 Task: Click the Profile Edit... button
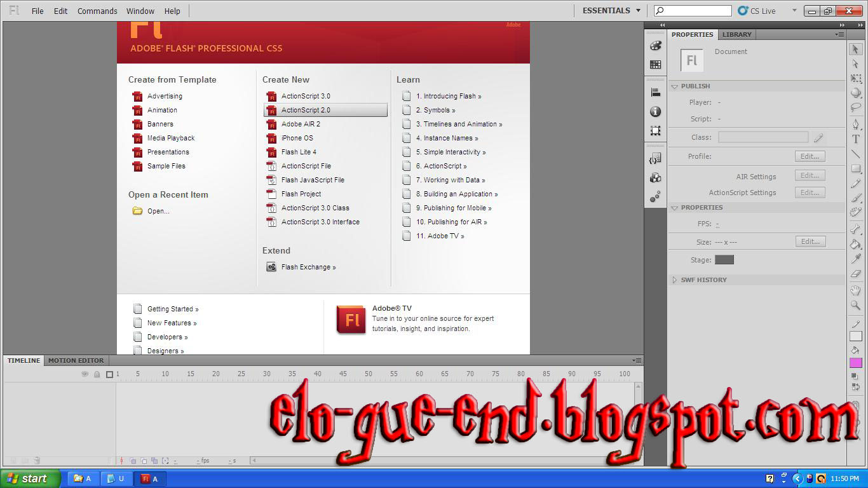click(x=810, y=156)
